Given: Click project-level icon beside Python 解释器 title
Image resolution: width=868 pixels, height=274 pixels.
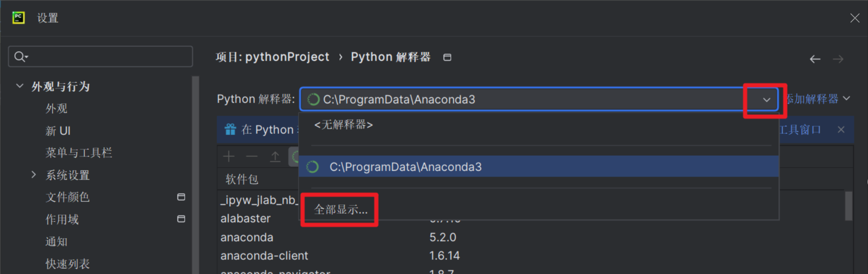Looking at the screenshot, I should pyautogui.click(x=447, y=57).
